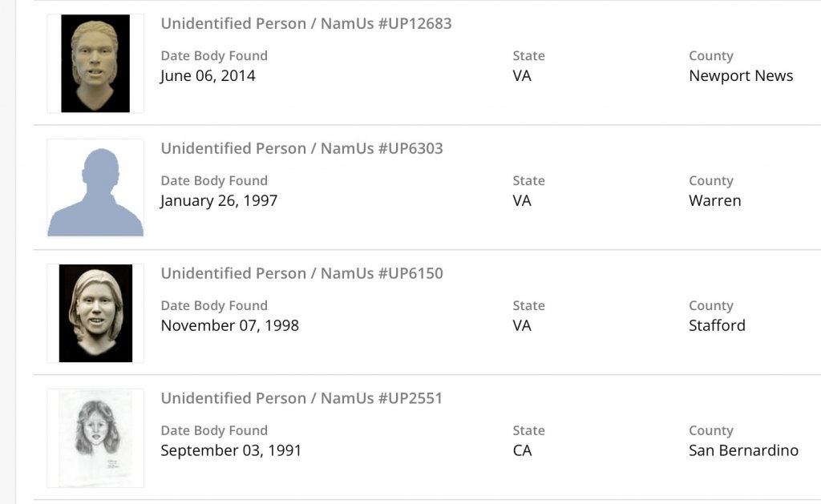Click the Warren county value

(714, 201)
